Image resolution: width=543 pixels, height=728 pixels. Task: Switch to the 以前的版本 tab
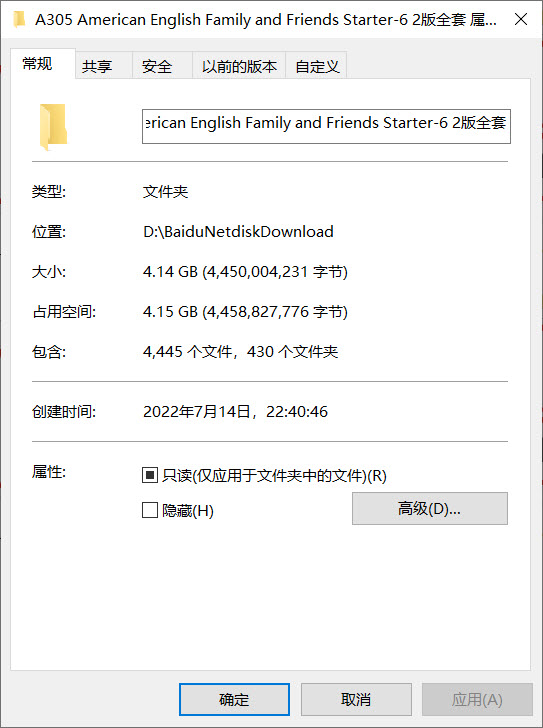point(239,66)
